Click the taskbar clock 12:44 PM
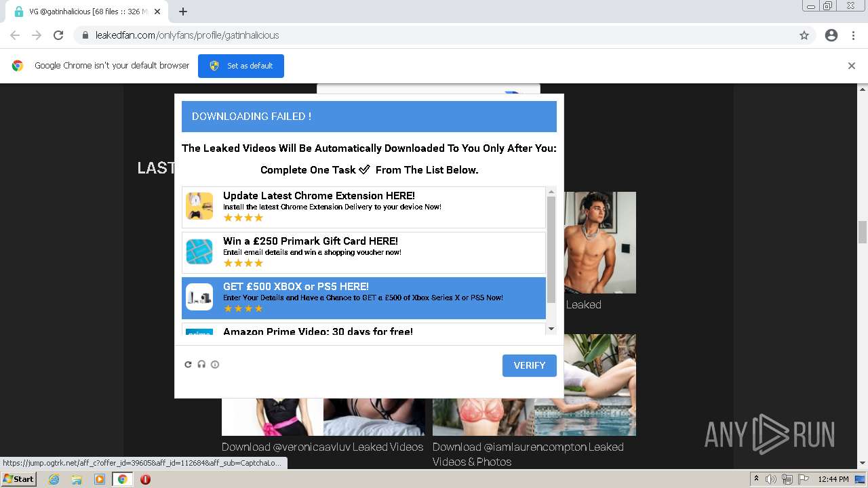868x488 pixels. 833,479
